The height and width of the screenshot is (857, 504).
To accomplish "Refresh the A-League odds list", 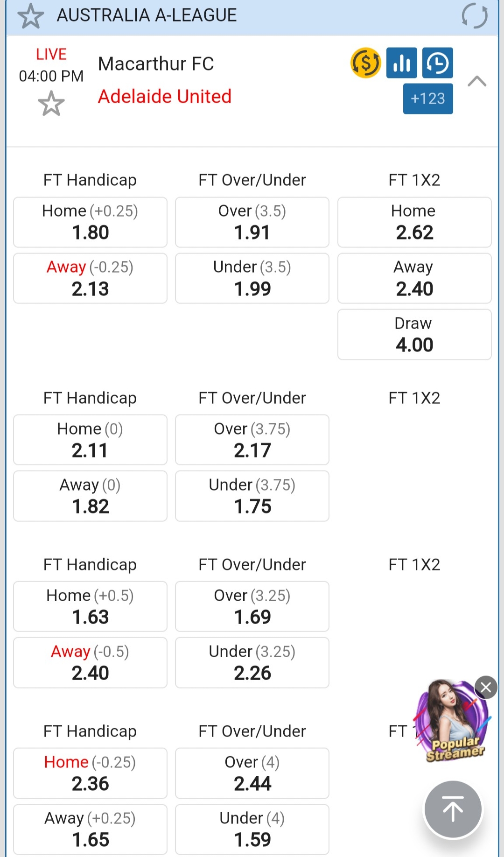I will click(474, 16).
